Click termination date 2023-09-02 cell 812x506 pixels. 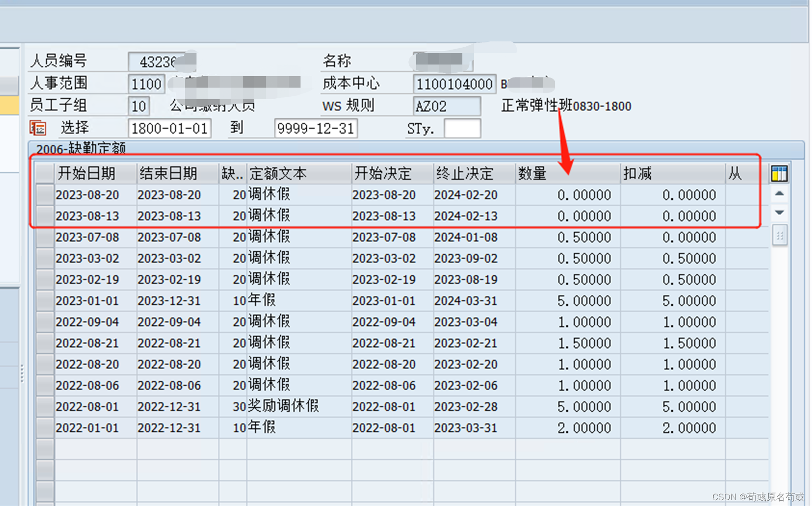(474, 259)
